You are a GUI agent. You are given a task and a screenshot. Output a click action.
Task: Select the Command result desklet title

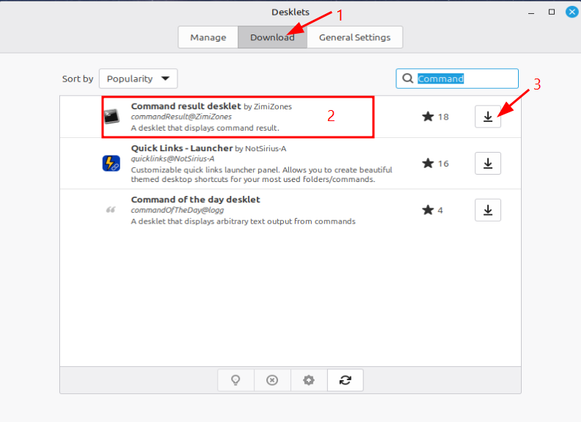186,106
